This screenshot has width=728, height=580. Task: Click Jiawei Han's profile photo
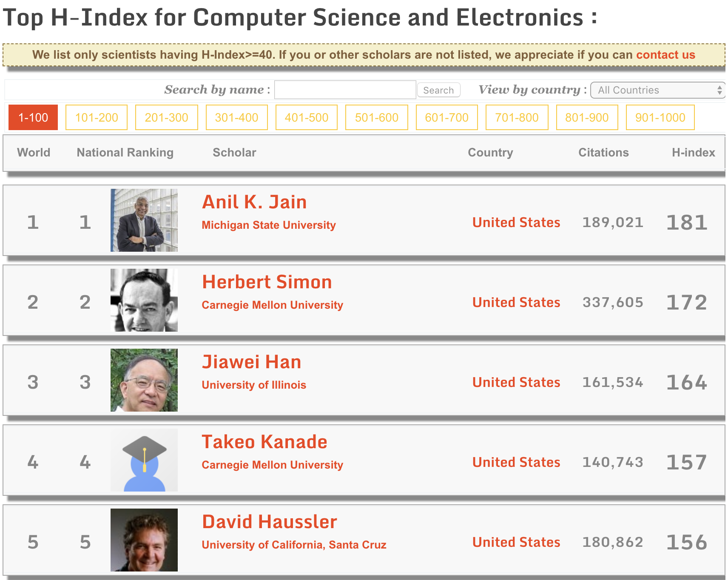click(x=144, y=380)
